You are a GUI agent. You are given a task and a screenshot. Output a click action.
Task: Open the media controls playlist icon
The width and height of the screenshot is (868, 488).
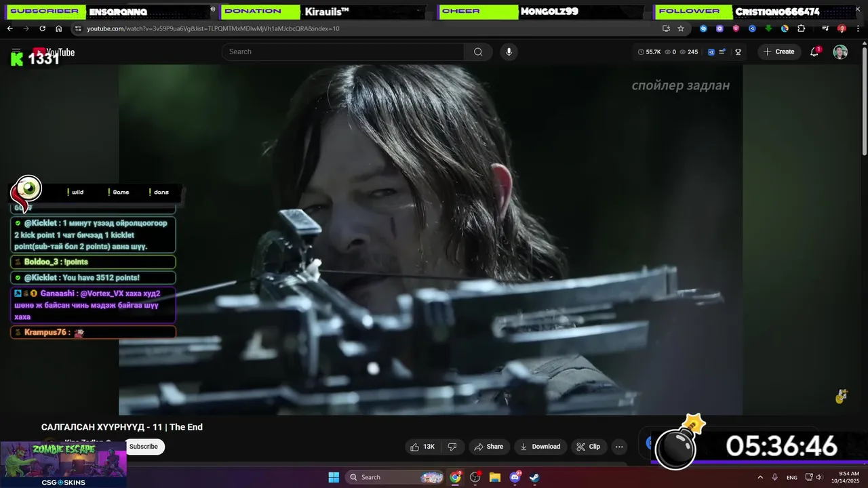tap(825, 28)
